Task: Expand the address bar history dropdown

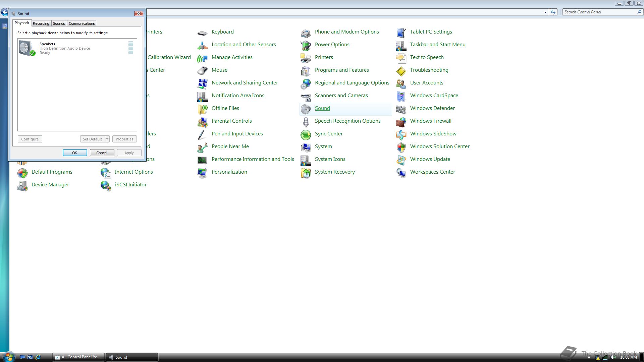Action: [x=545, y=12]
